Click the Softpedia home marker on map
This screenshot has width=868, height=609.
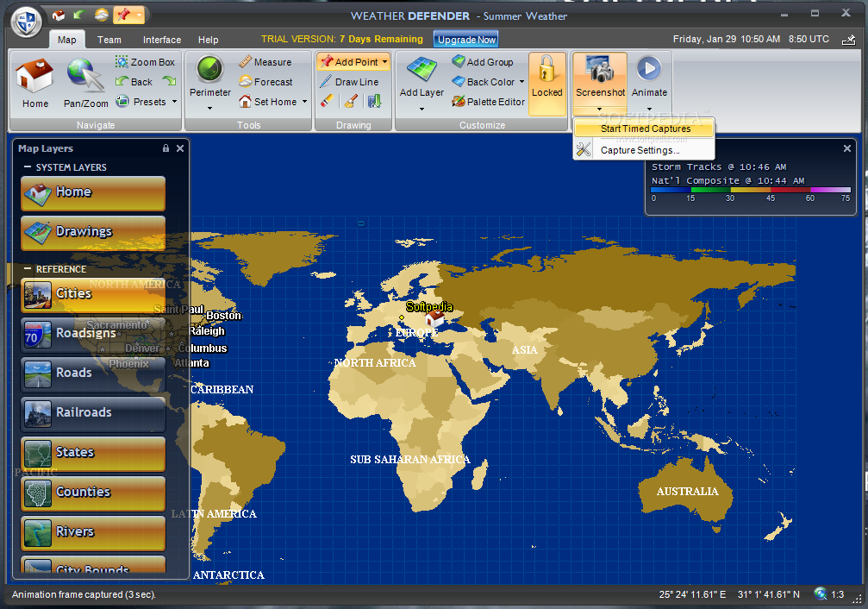[x=434, y=318]
